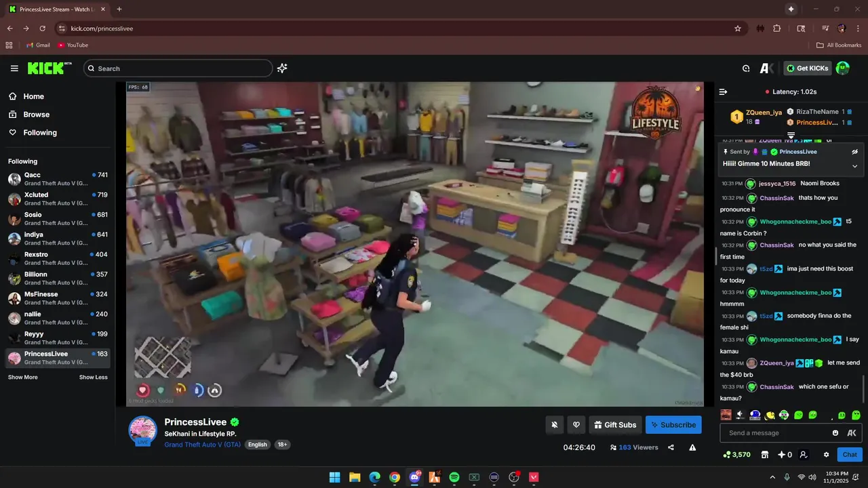Open the Kick hamburger menu

click(14, 68)
